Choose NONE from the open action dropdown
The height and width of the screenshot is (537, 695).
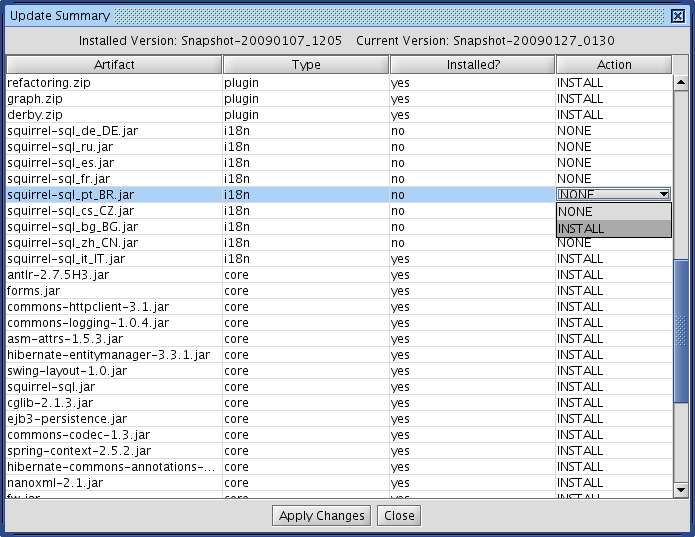(x=613, y=211)
